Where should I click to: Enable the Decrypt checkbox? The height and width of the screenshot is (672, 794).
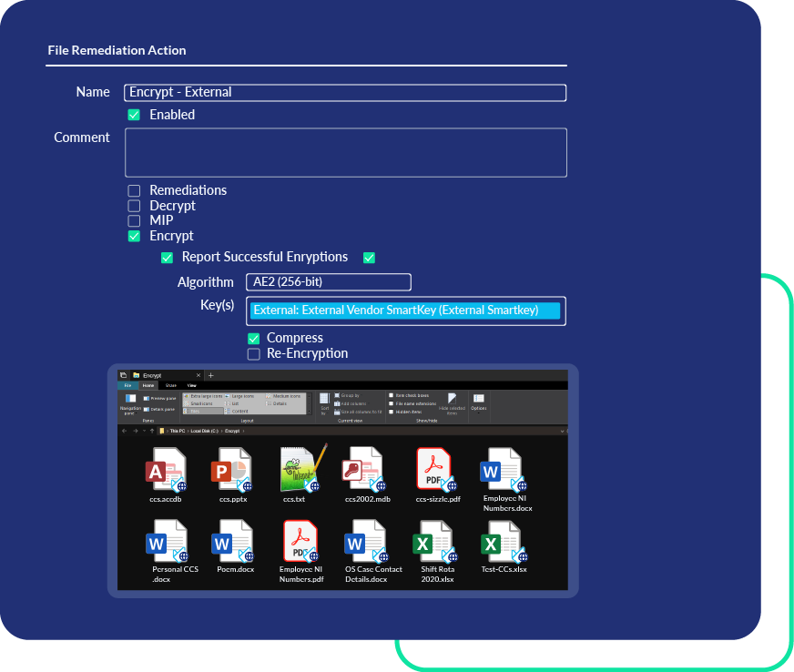(134, 206)
